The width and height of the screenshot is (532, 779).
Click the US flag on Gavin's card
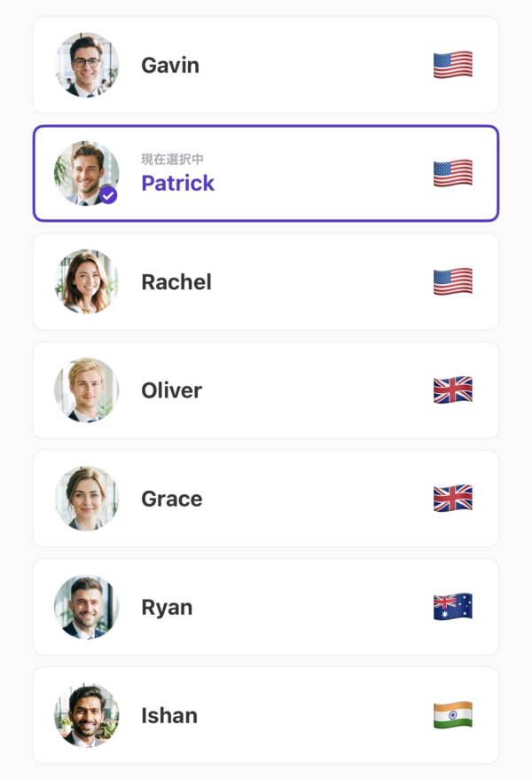coord(452,65)
